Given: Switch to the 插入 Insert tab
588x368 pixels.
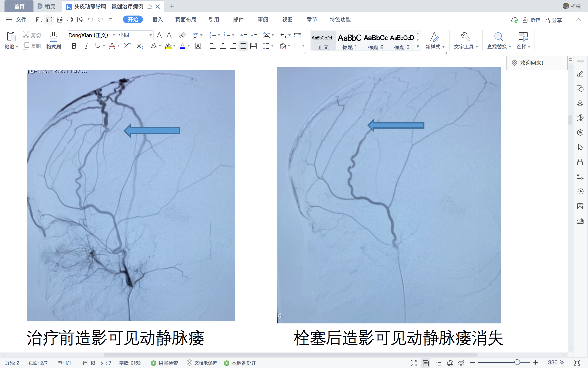Looking at the screenshot, I should 157,20.
